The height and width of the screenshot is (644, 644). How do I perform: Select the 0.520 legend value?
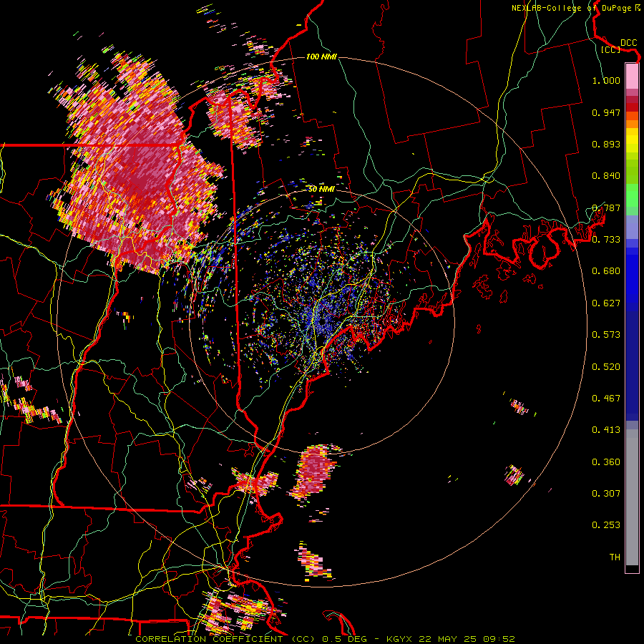606,367
